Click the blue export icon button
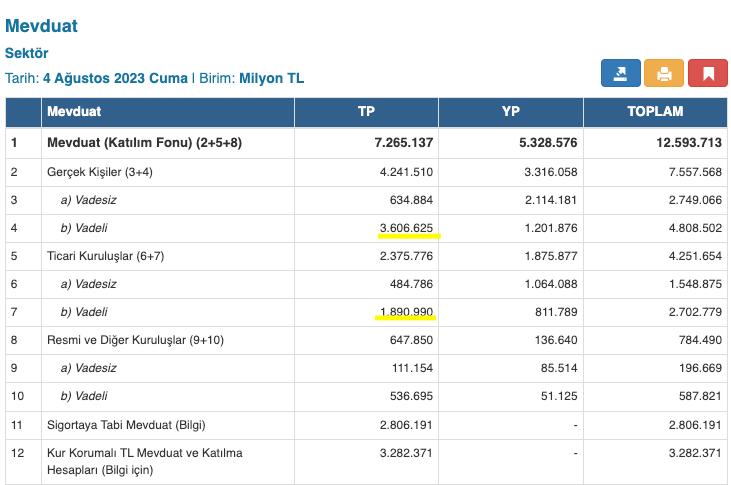Image resolution: width=731 pixels, height=485 pixels. [x=620, y=73]
